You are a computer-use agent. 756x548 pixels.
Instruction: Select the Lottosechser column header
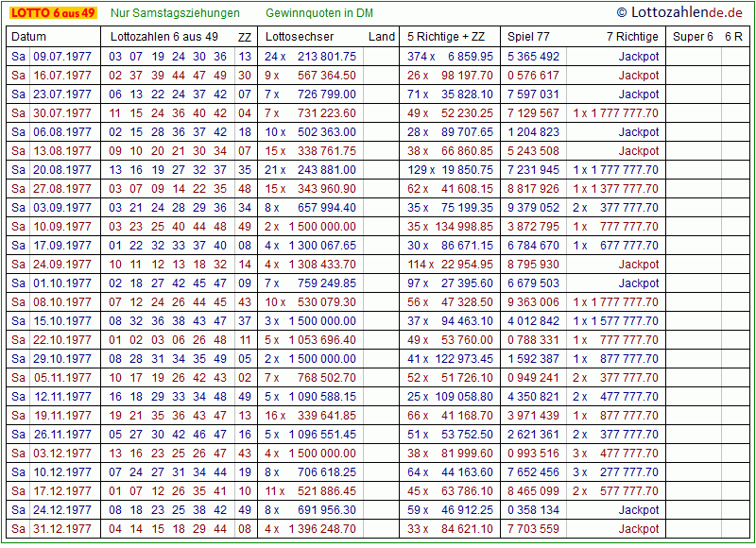tap(300, 37)
